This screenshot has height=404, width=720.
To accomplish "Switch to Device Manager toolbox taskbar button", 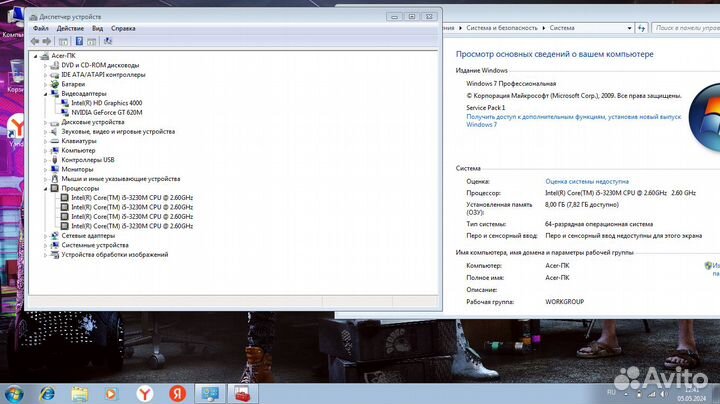I will 243,394.
